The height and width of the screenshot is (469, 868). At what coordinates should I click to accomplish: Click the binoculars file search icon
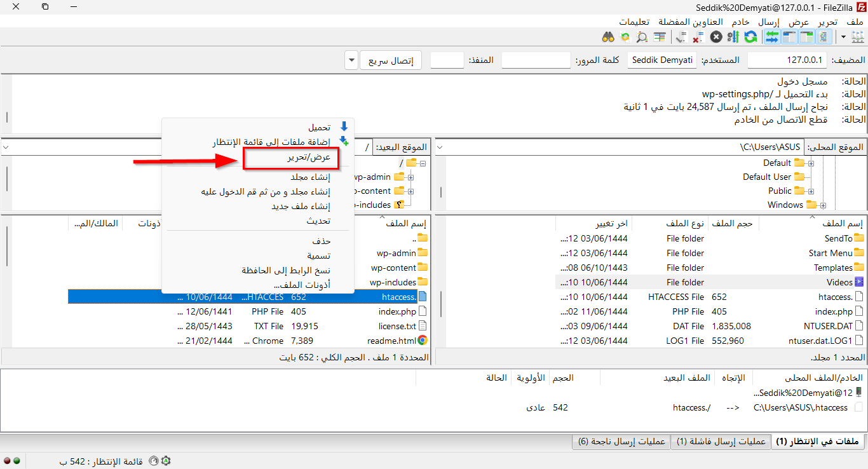click(x=608, y=37)
